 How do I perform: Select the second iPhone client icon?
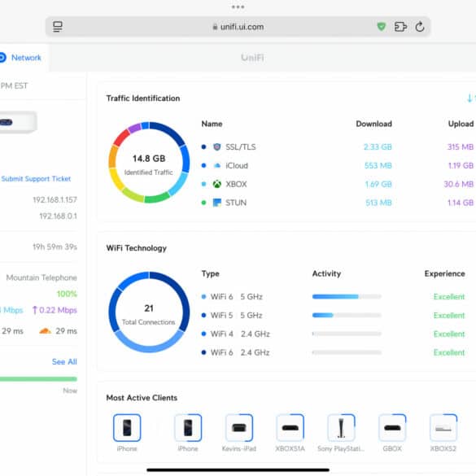(x=188, y=428)
